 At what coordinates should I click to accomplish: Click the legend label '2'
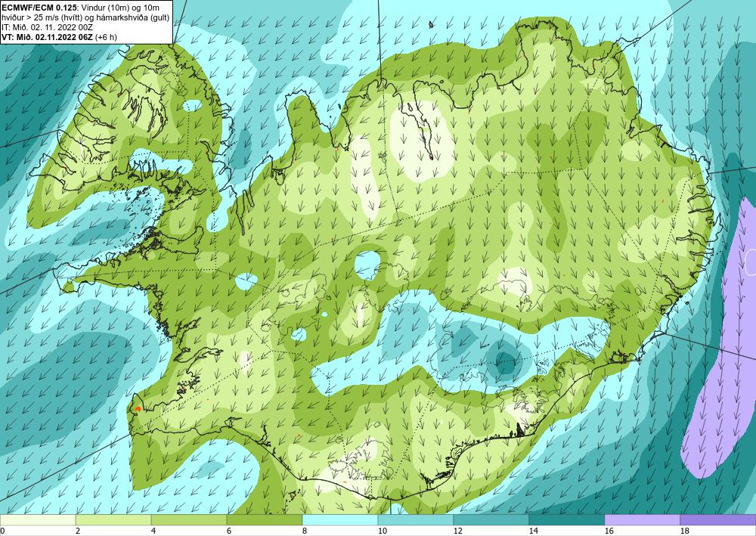point(78,531)
